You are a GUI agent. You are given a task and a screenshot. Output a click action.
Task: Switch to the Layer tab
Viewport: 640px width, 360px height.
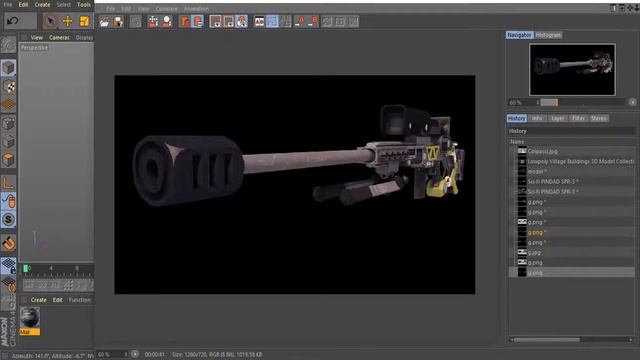pyautogui.click(x=558, y=118)
